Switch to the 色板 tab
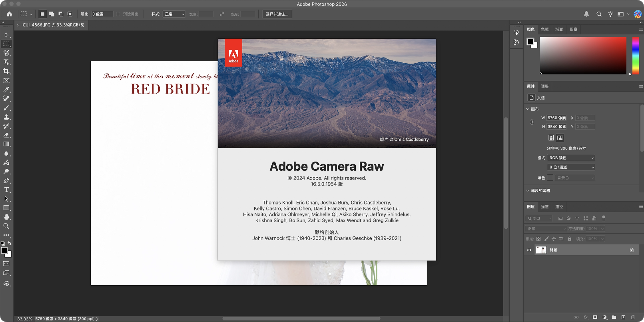This screenshot has width=644, height=322. click(x=545, y=29)
